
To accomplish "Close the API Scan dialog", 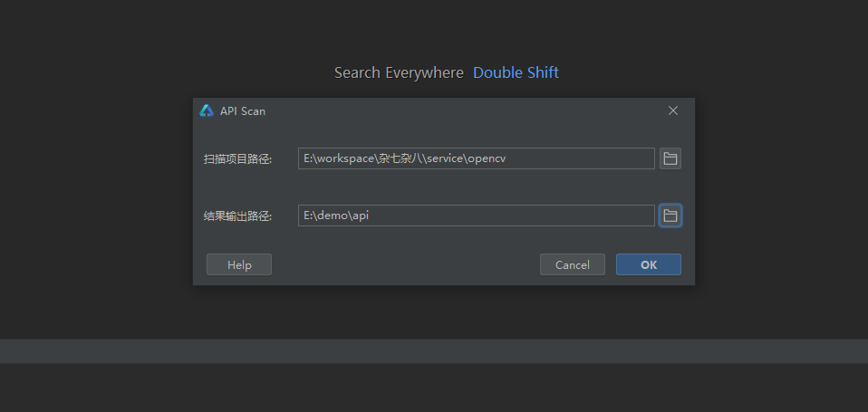I will click(672, 110).
